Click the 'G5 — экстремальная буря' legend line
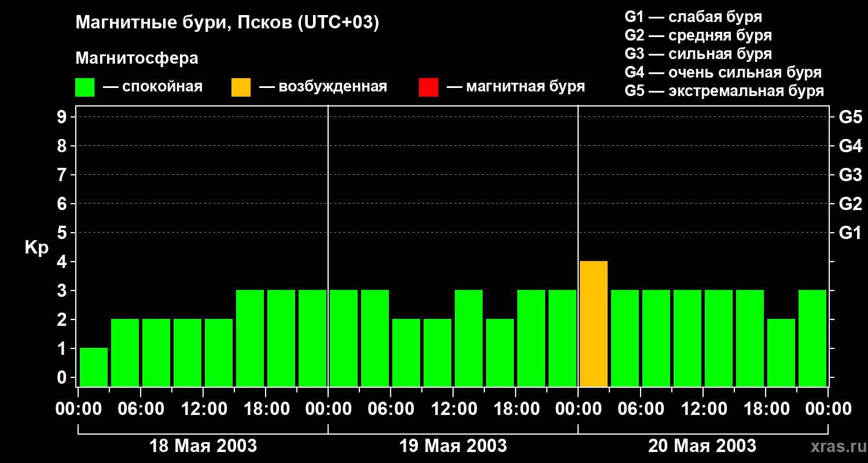 (724, 91)
